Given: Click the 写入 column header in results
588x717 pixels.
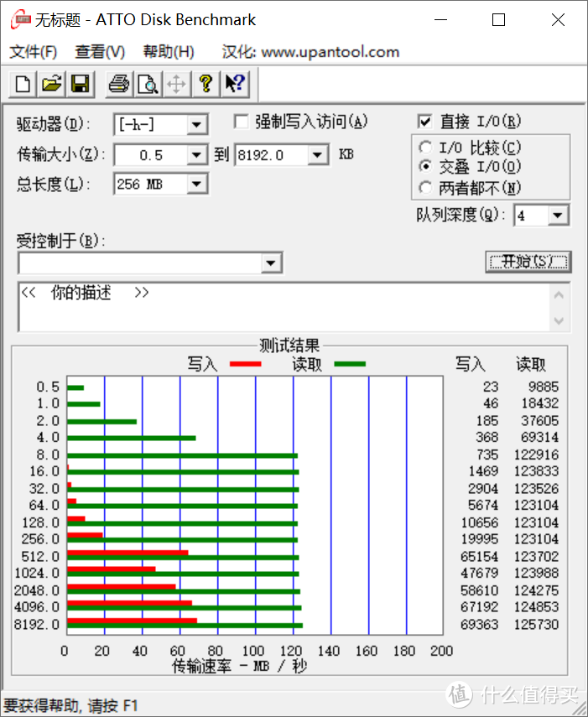Looking at the screenshot, I should coord(470,364).
